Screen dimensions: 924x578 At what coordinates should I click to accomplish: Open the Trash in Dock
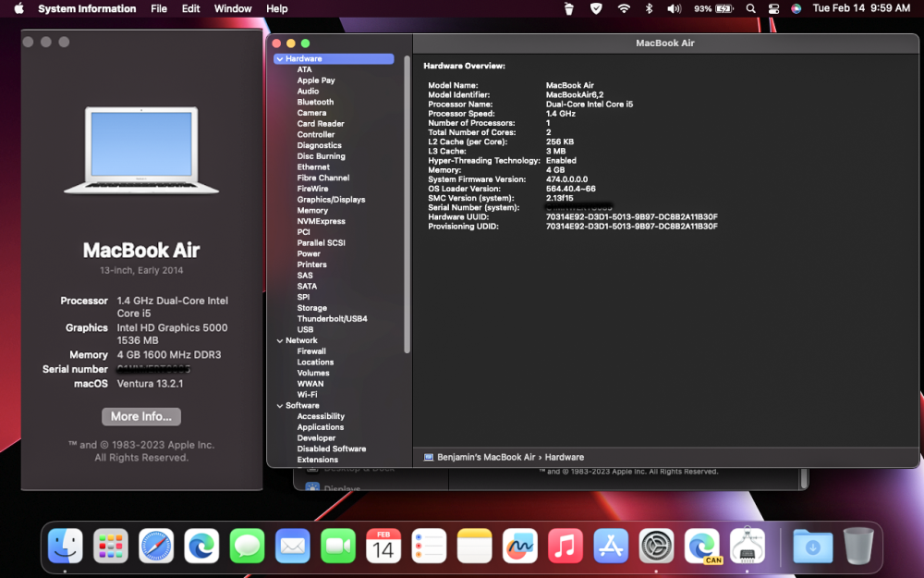[858, 547]
